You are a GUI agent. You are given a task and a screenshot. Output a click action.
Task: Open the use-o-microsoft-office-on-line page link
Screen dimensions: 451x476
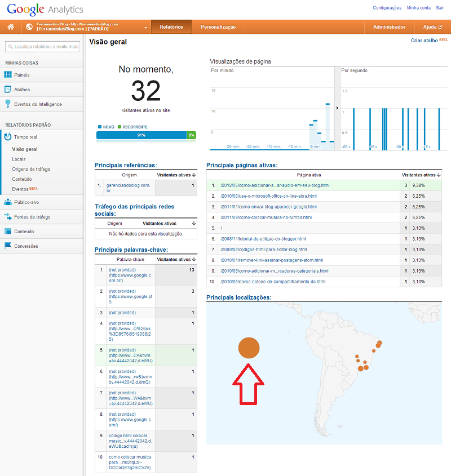268,196
